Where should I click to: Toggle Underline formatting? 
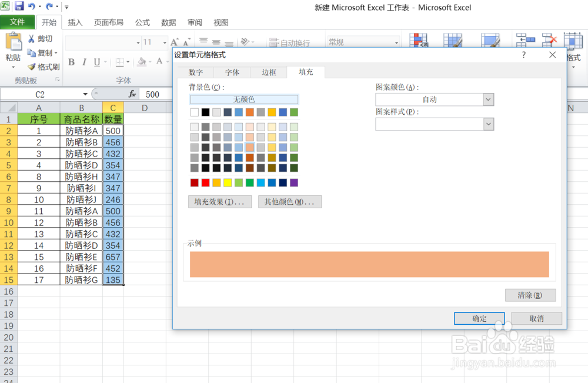[x=97, y=62]
